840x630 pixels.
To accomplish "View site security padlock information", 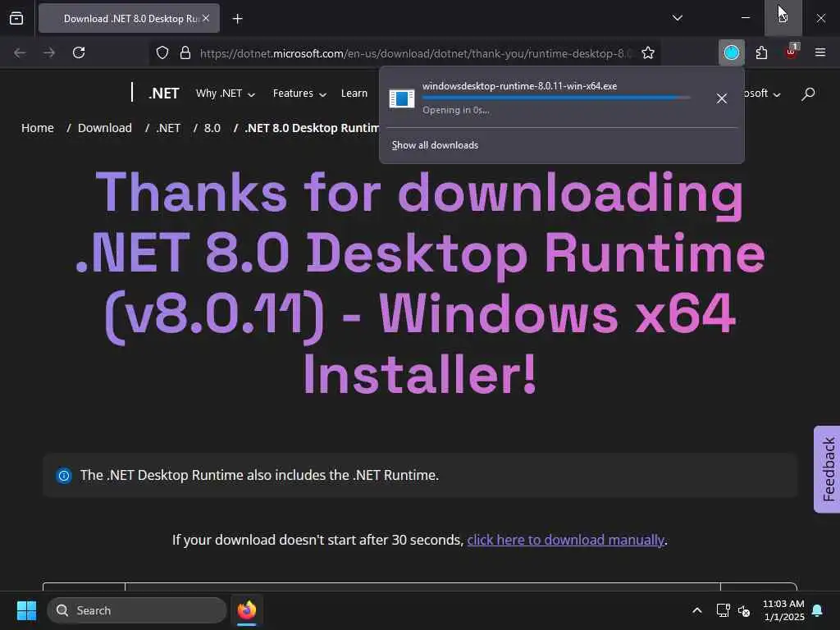I will tap(185, 53).
